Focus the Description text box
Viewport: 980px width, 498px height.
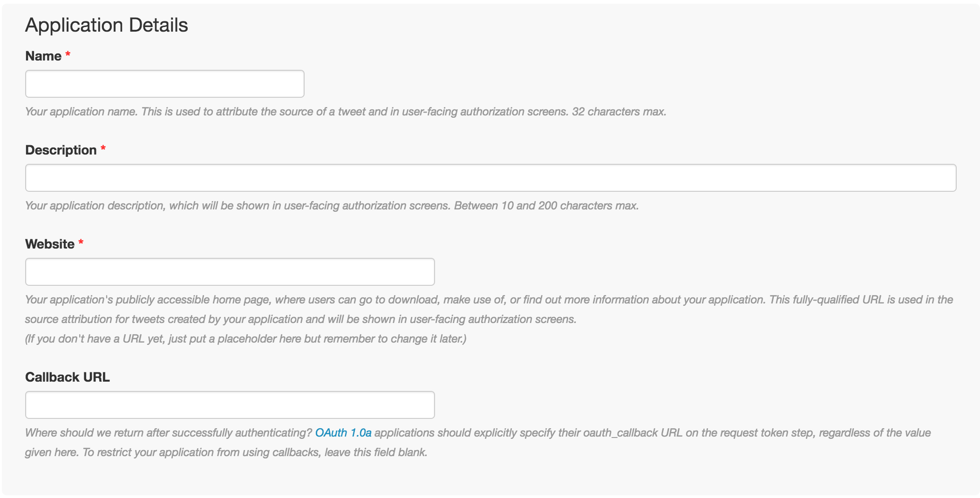[x=491, y=178]
